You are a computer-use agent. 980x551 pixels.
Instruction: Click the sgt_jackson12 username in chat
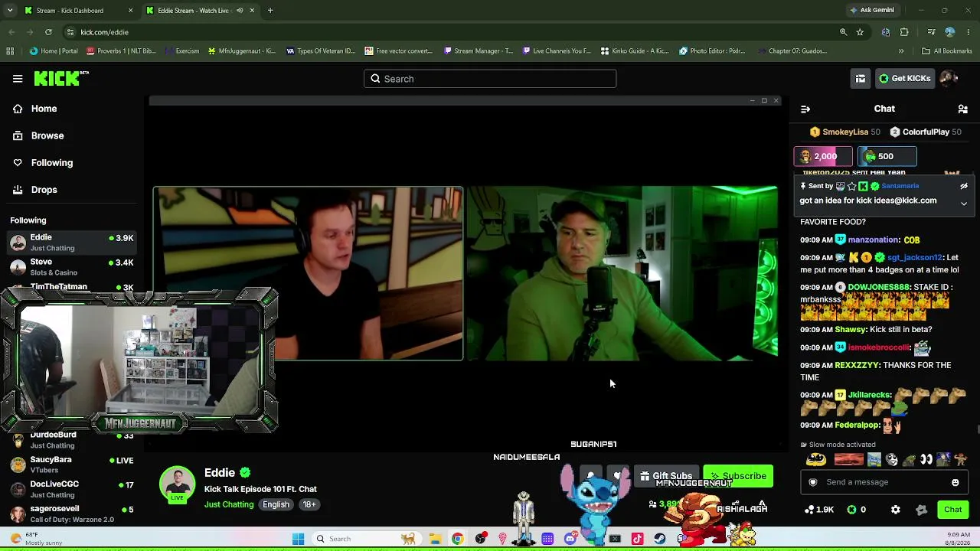(914, 258)
